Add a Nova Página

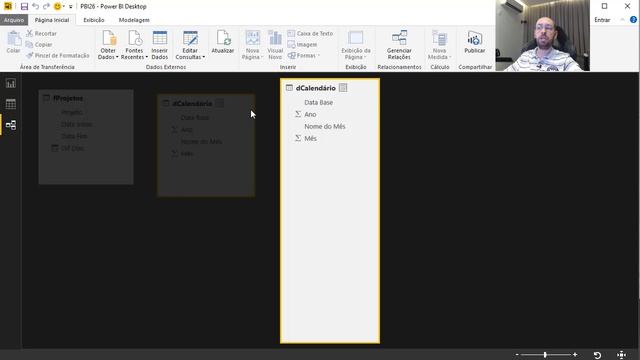pos(252,45)
